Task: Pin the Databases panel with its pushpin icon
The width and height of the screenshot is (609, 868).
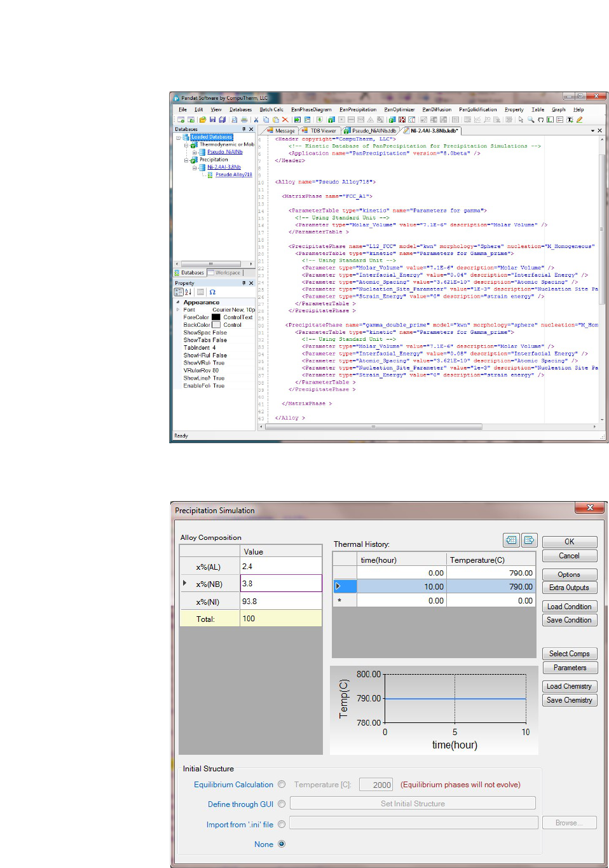Action: [243, 129]
